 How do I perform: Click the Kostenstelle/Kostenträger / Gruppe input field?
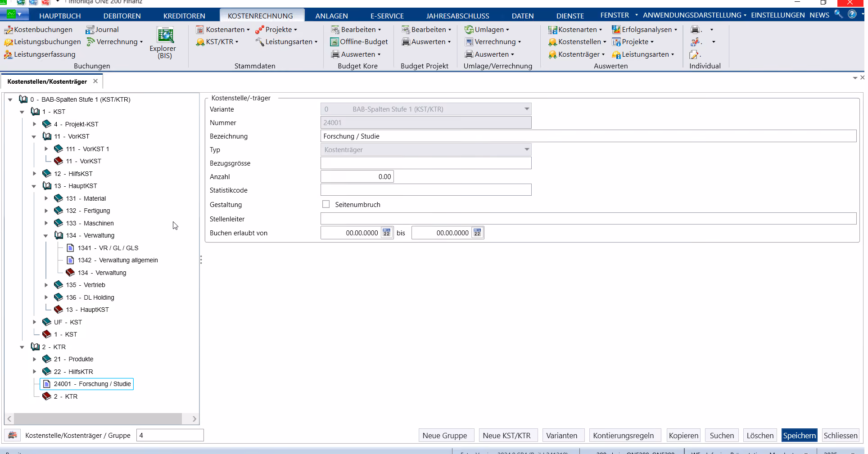pos(170,435)
